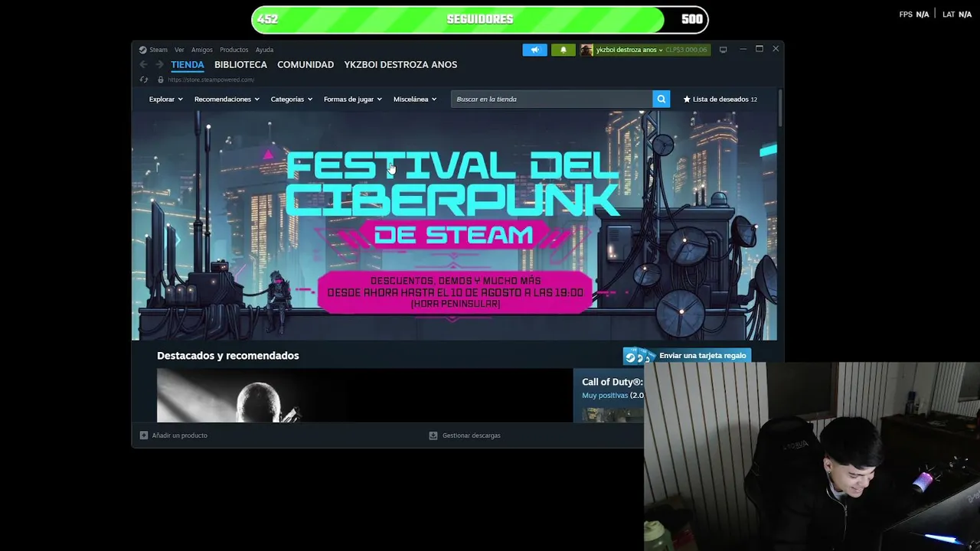The width and height of the screenshot is (980, 551).
Task: Click the green Seguidores progress bar
Action: pyautogui.click(x=480, y=19)
